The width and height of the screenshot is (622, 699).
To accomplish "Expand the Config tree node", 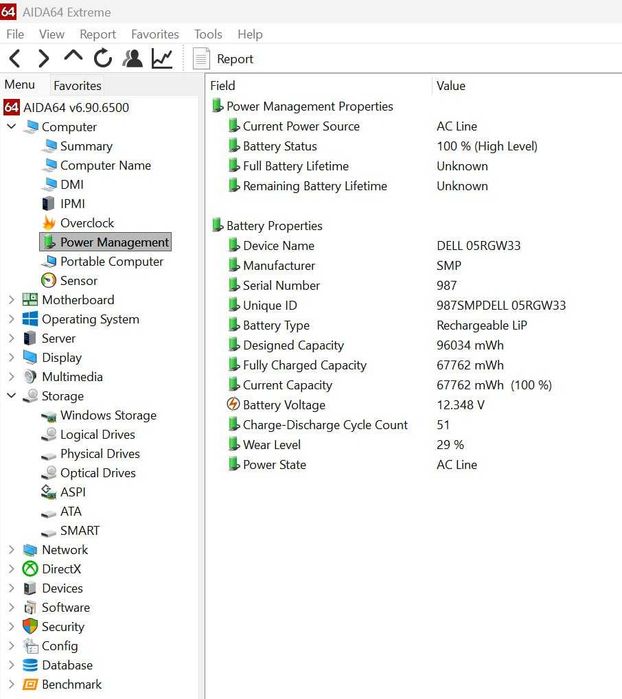I will [12, 646].
